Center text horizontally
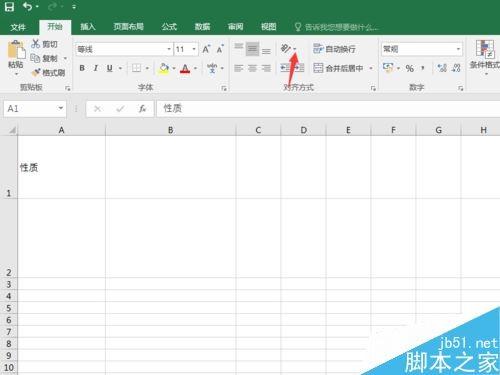Image resolution: width=500 pixels, height=375 pixels. 252,68
